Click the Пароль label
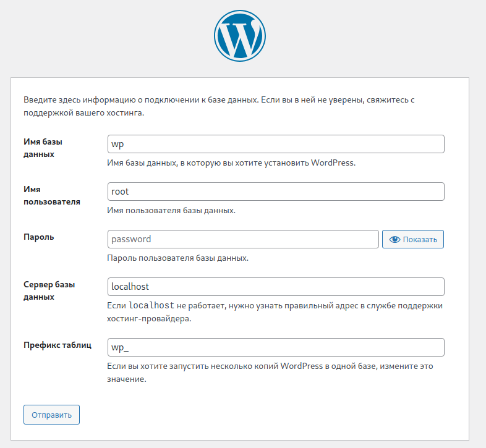 tap(39, 237)
